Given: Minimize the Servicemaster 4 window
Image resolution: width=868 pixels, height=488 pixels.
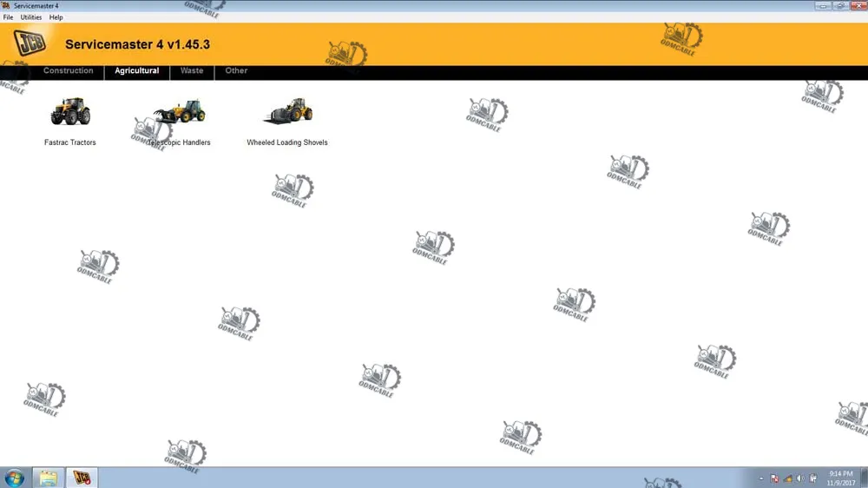Looking at the screenshot, I should tap(823, 5).
